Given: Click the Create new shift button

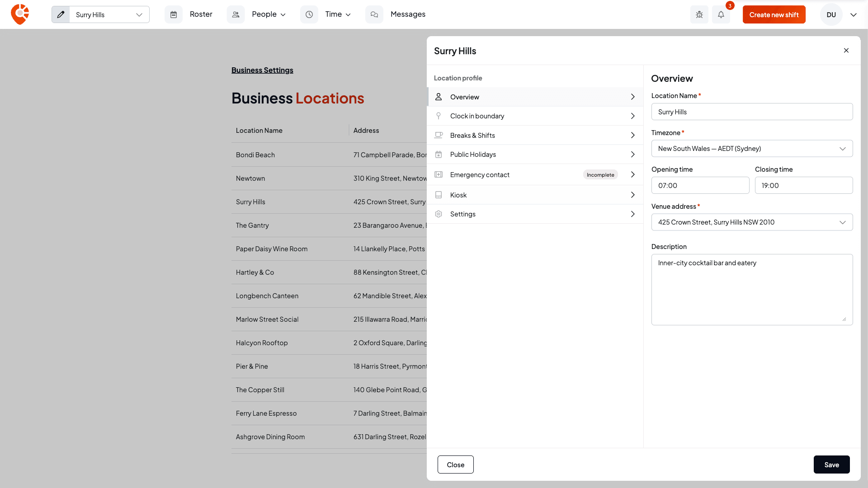Looking at the screenshot, I should tap(774, 14).
